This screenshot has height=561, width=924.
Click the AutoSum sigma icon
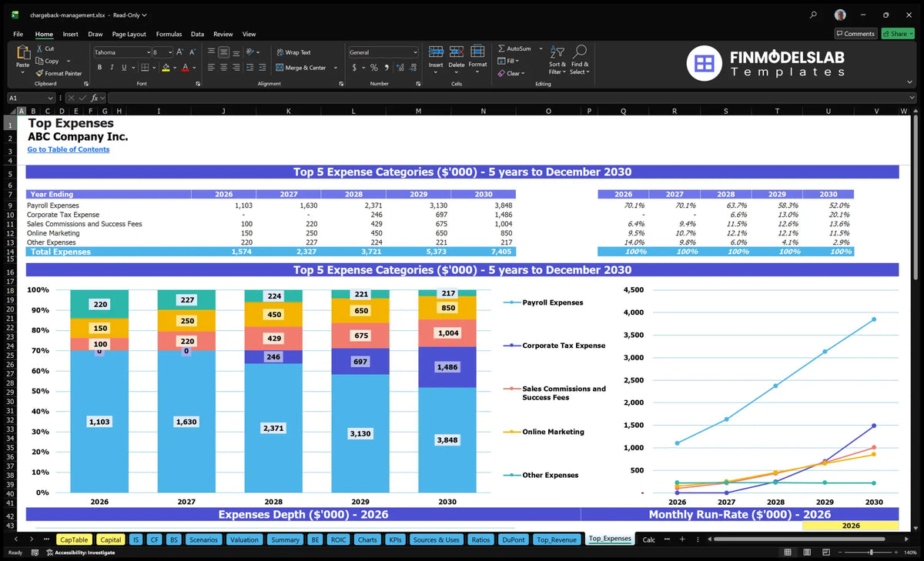pos(501,48)
